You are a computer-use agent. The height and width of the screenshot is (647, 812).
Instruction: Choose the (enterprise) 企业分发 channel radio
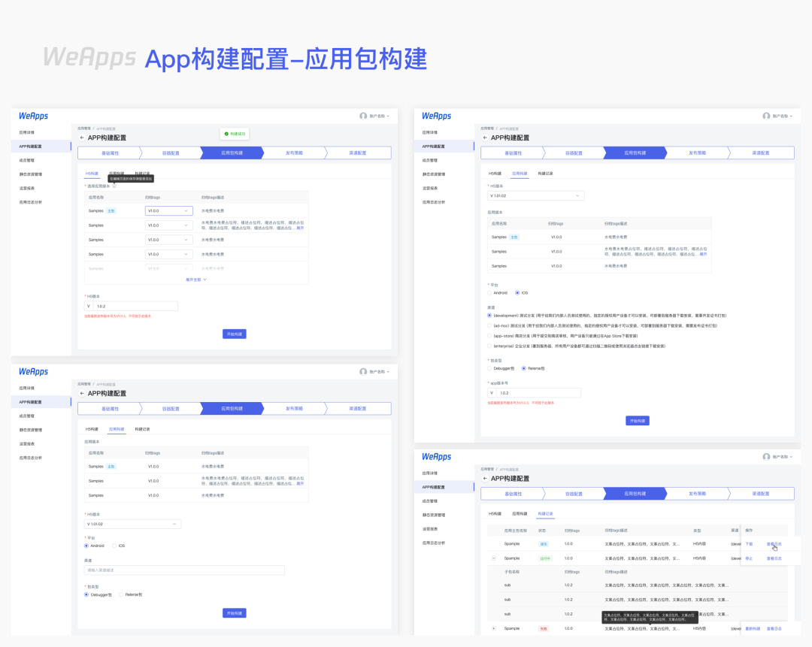[489, 346]
